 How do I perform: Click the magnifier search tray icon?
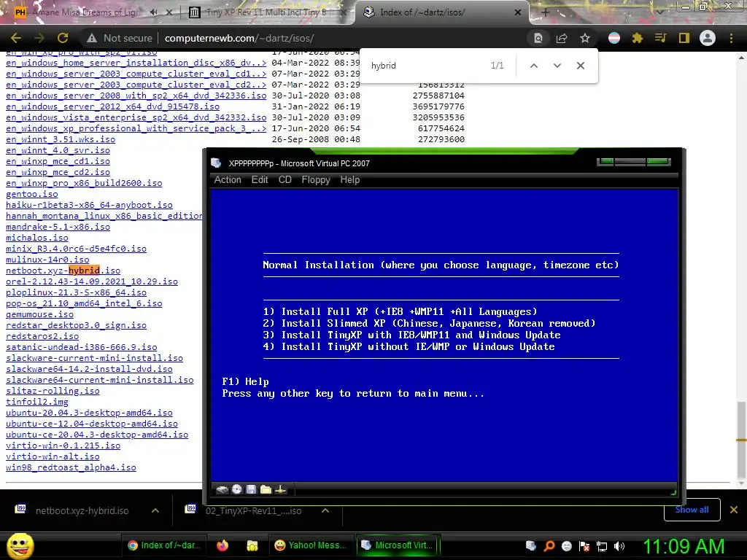pos(549,546)
